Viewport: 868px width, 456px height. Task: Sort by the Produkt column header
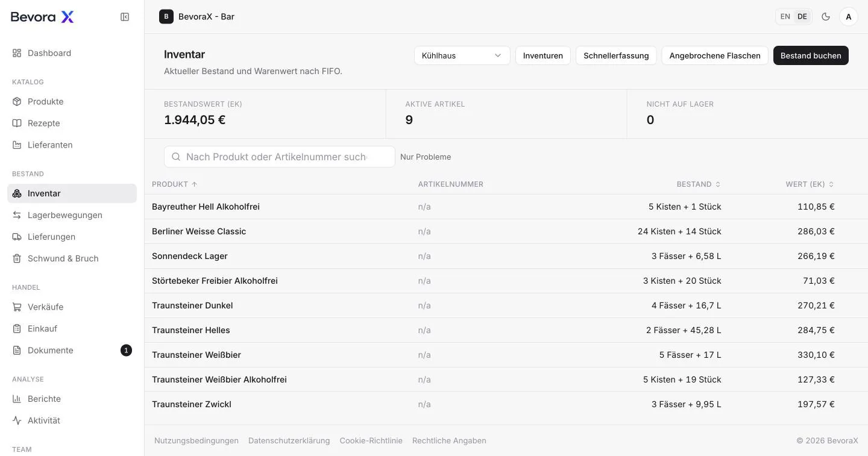coord(174,184)
